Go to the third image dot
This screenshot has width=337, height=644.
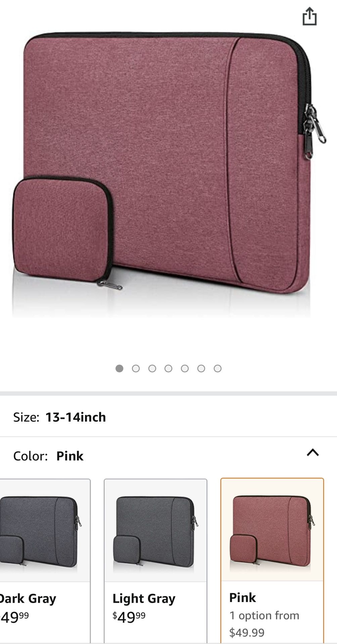coord(152,369)
